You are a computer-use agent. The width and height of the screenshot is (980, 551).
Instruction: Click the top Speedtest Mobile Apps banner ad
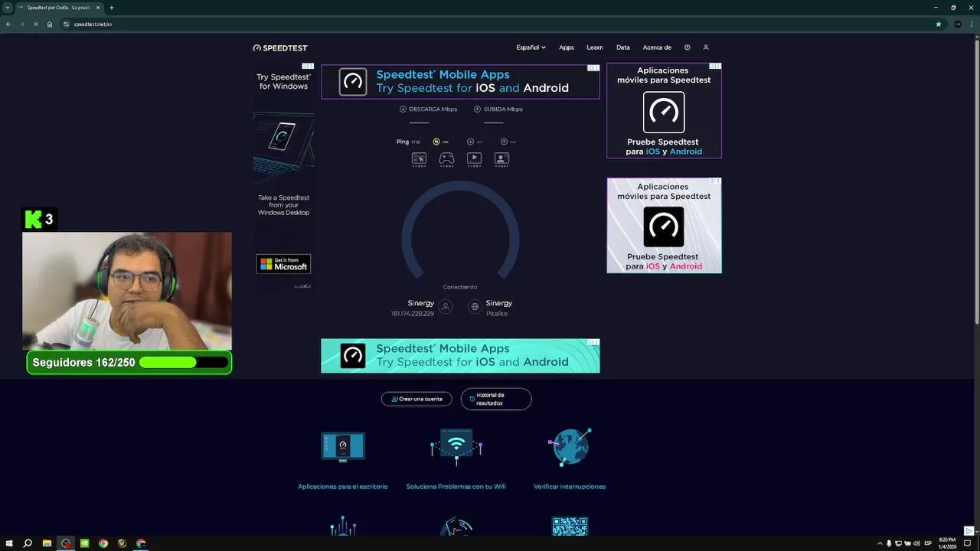460,82
